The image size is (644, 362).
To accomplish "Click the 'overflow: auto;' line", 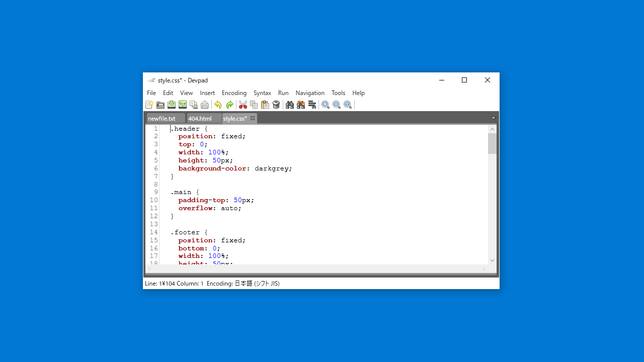I will click(x=210, y=208).
